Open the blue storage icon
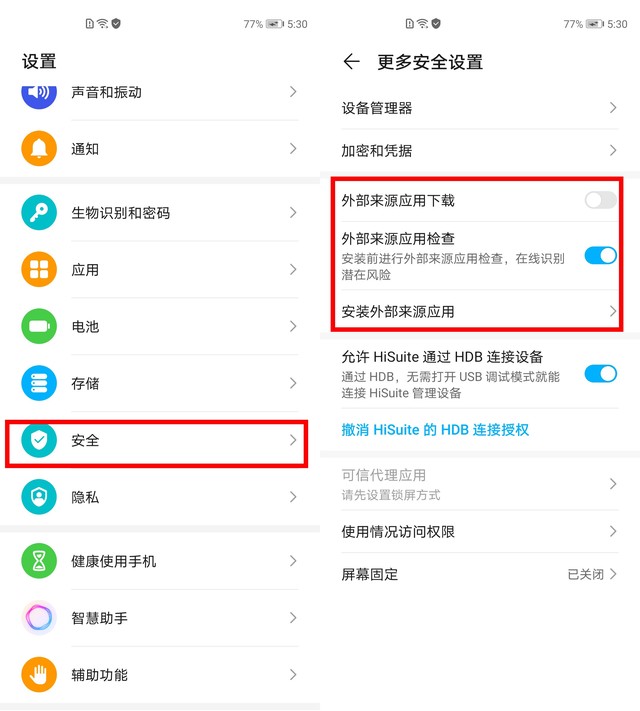This screenshot has width=640, height=711. [x=39, y=383]
